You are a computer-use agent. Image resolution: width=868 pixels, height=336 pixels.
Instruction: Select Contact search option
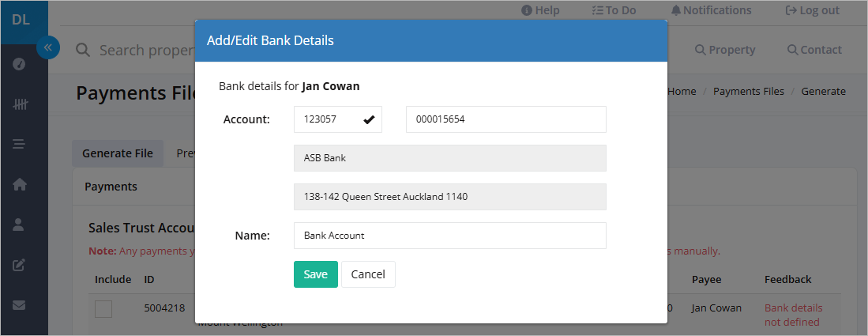pos(815,50)
